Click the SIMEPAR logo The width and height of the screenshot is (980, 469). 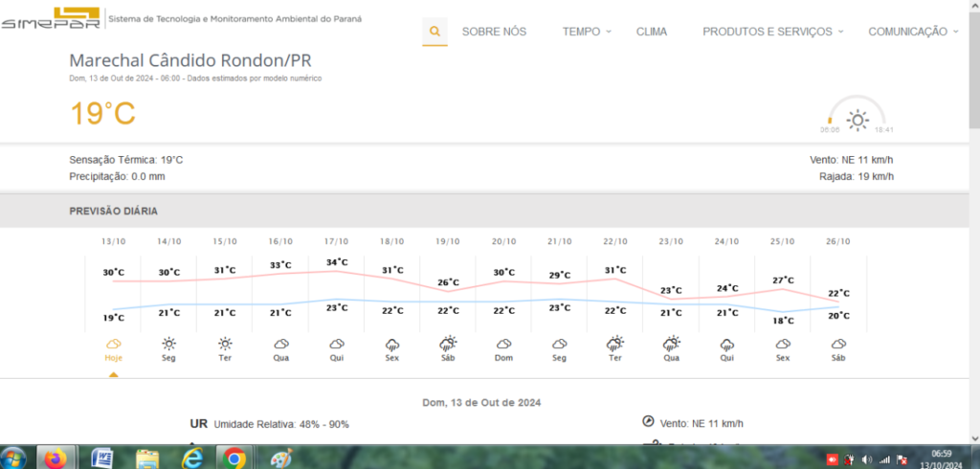pyautogui.click(x=51, y=18)
